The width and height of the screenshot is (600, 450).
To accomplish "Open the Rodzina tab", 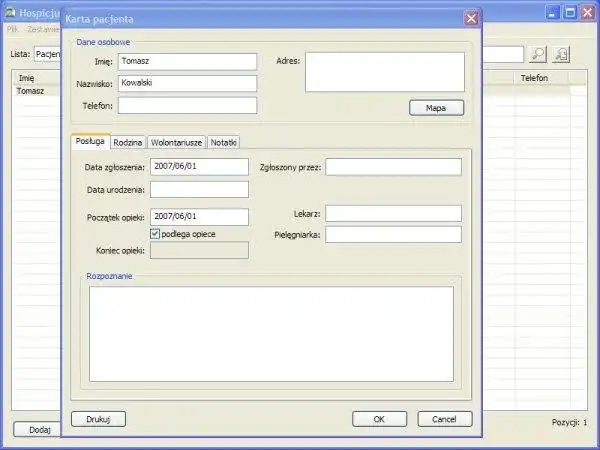I will click(x=128, y=142).
